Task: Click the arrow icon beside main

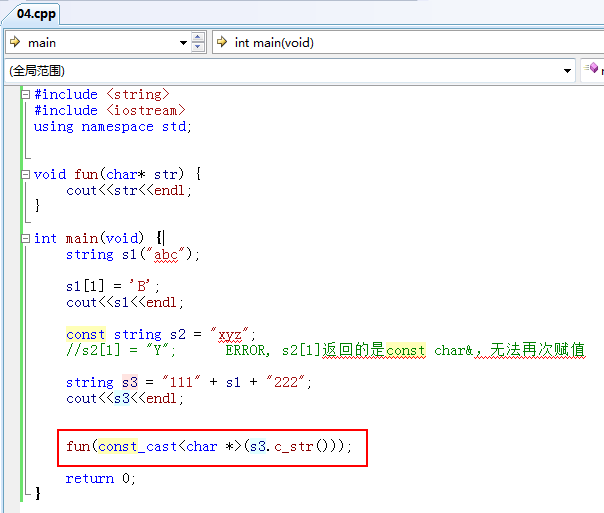Action: point(15,42)
